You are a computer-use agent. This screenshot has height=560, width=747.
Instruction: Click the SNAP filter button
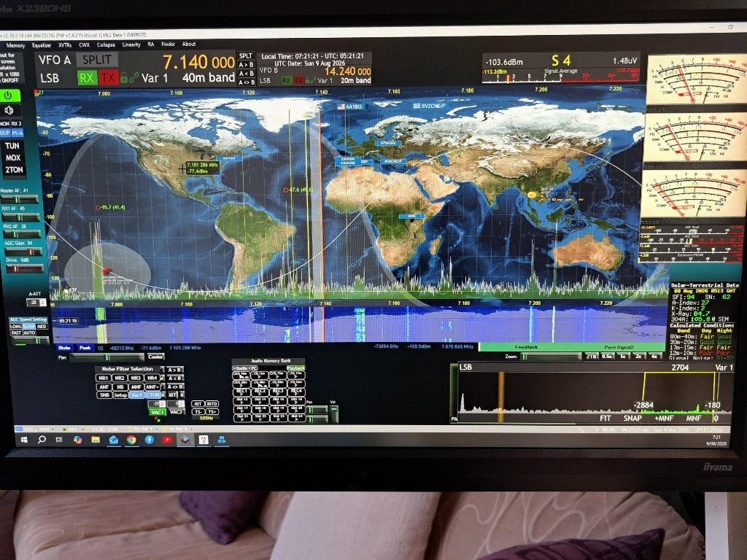[x=632, y=418]
